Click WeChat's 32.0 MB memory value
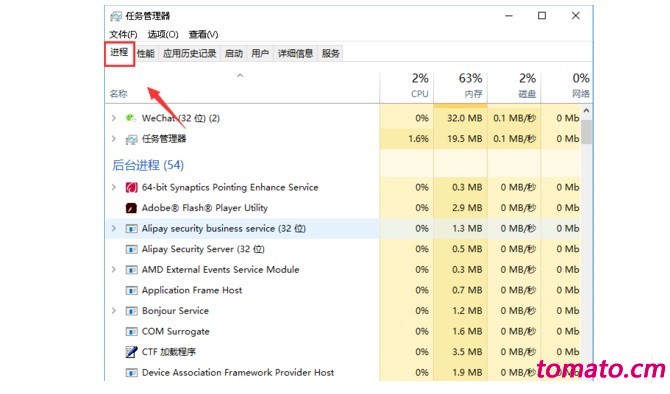 (464, 118)
